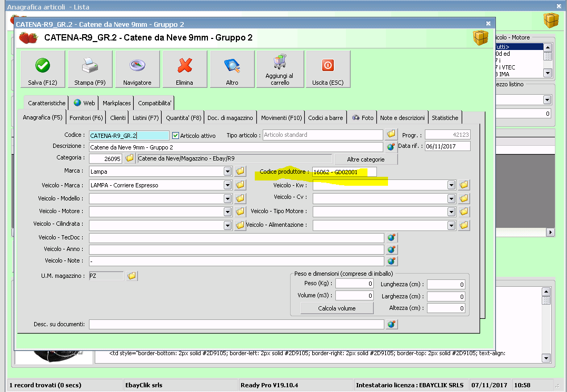Click into the Codice produttore field

(x=344, y=172)
